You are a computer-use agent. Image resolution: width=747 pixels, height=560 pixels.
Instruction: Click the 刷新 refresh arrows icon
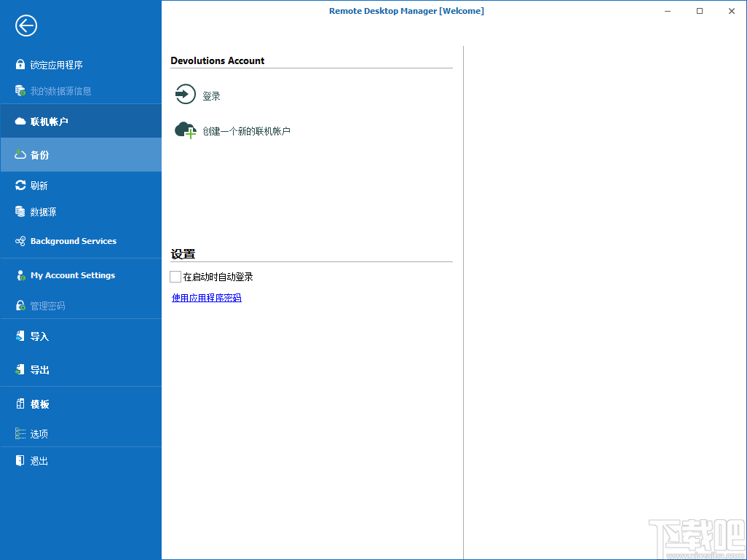coord(20,185)
